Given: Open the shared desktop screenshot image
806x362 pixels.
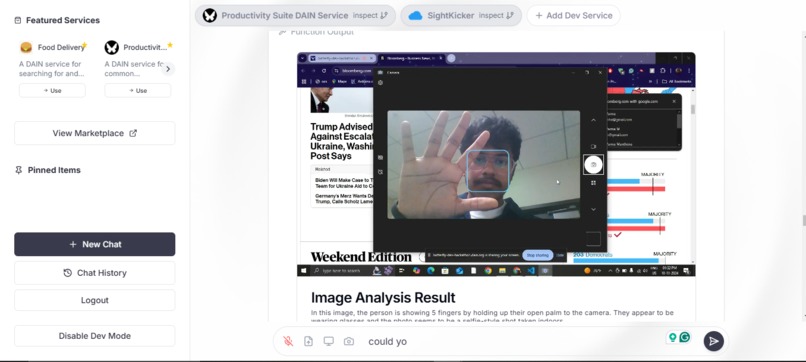Looking at the screenshot, I should pos(496,164).
